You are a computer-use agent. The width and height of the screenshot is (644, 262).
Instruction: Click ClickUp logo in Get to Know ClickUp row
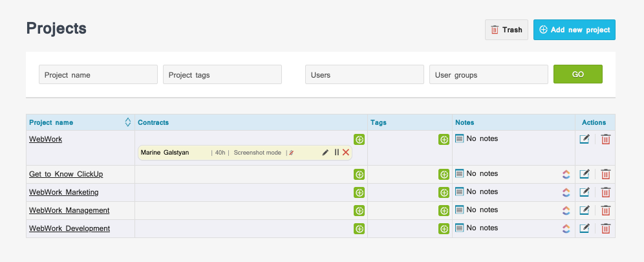566,175
